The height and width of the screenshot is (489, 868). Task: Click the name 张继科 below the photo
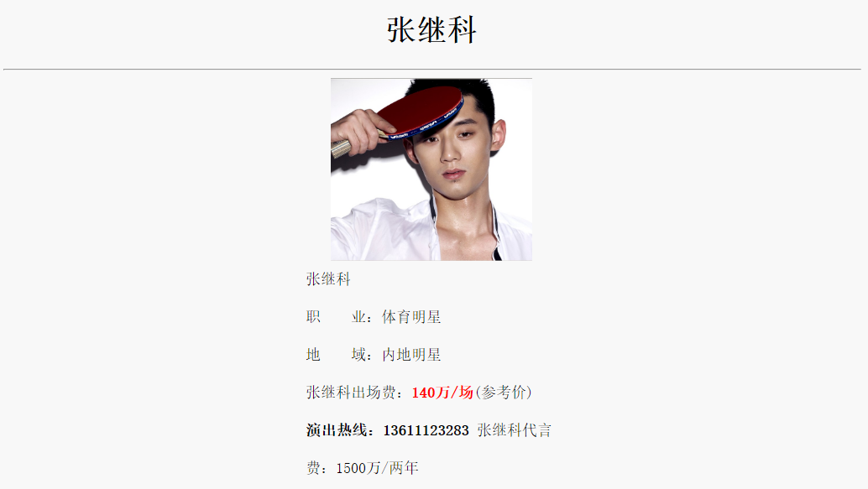pos(328,279)
